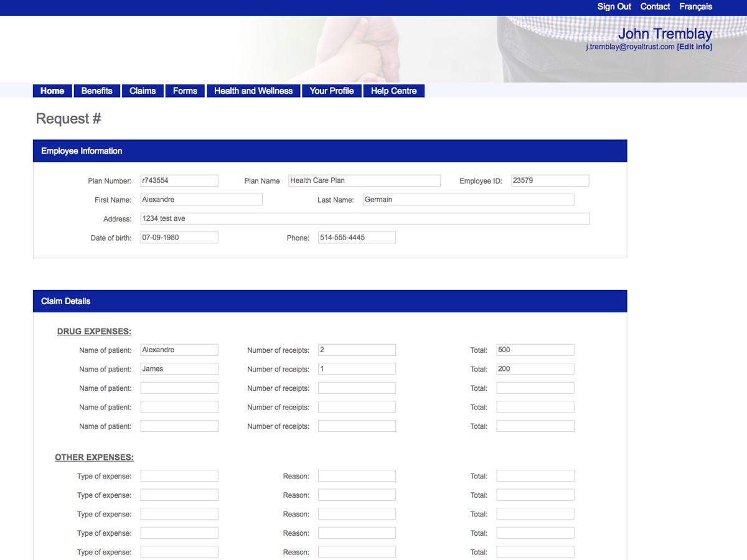
Task: Switch site language to Français
Action: (695, 7)
